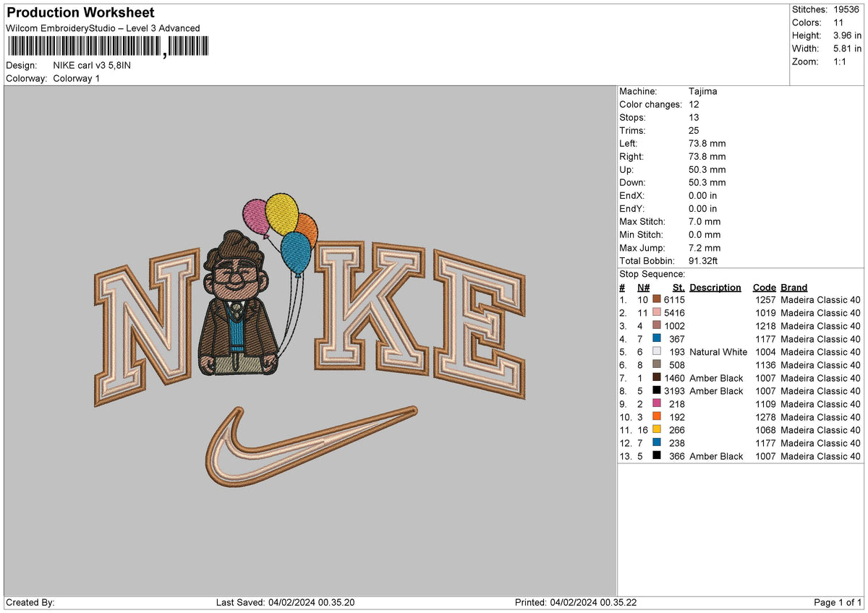Click the Total Bobbin value 91.32ft
Viewport: 868px width, 613px height.
(x=703, y=261)
